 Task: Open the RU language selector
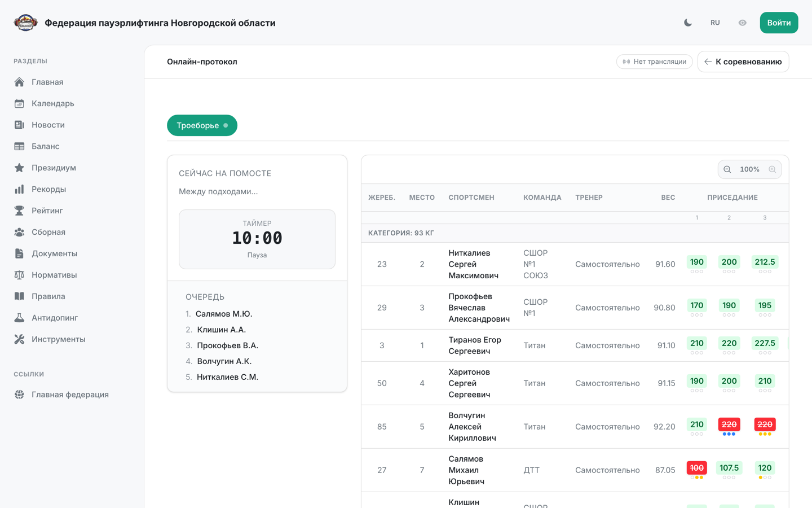point(715,23)
